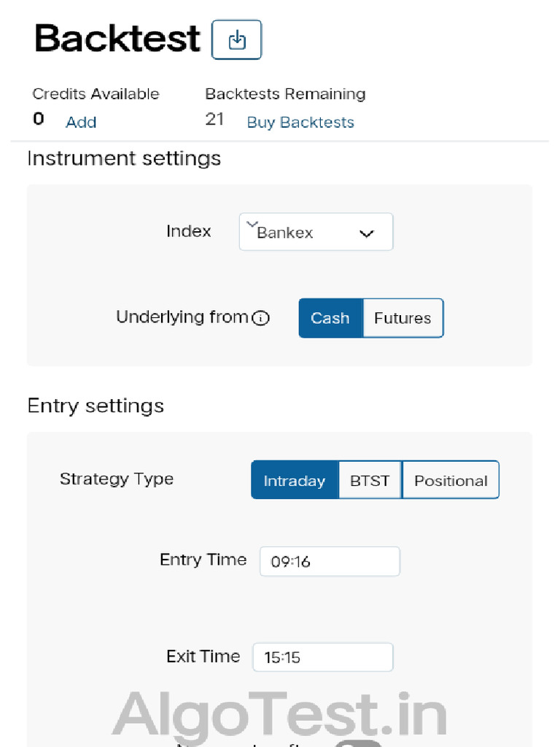Click the download icon beside Backtest title

(236, 40)
